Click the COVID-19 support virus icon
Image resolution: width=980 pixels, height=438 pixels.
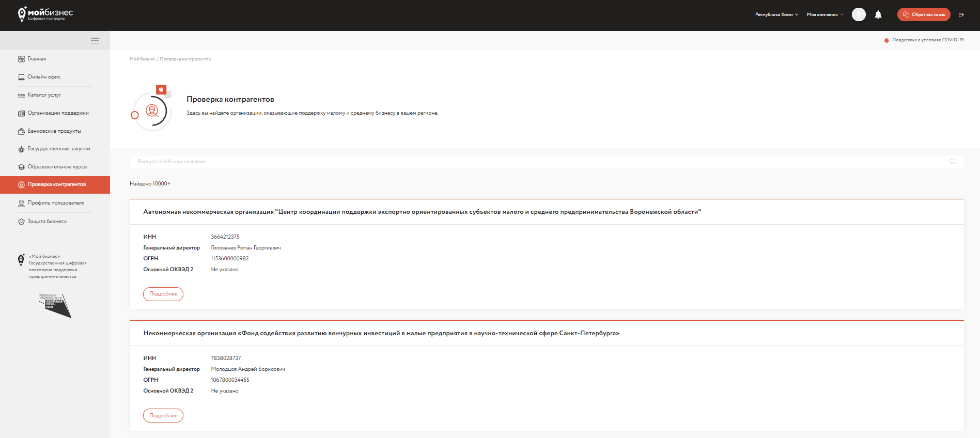886,40
